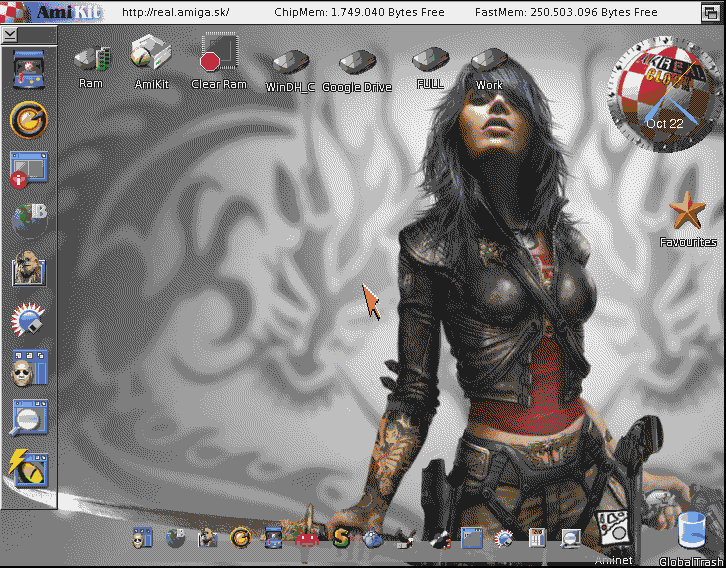Click the blue creature icon in bottom dock
The height and width of the screenshot is (568, 726).
[373, 539]
